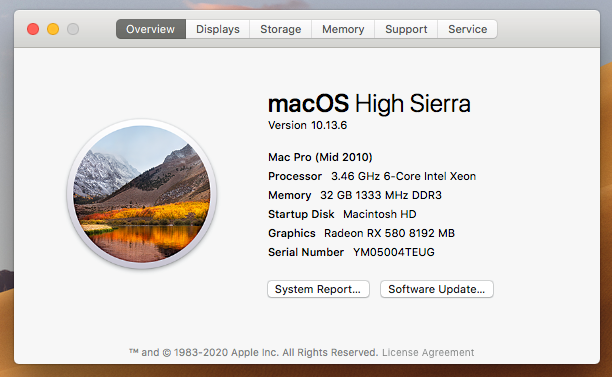
Task: Select the Memory tab
Action: pyautogui.click(x=343, y=29)
